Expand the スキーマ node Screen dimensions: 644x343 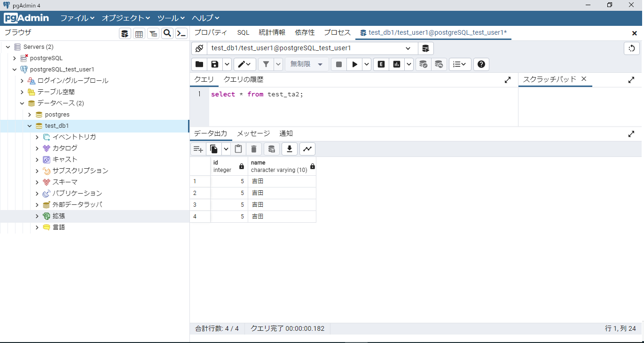pyautogui.click(x=37, y=182)
